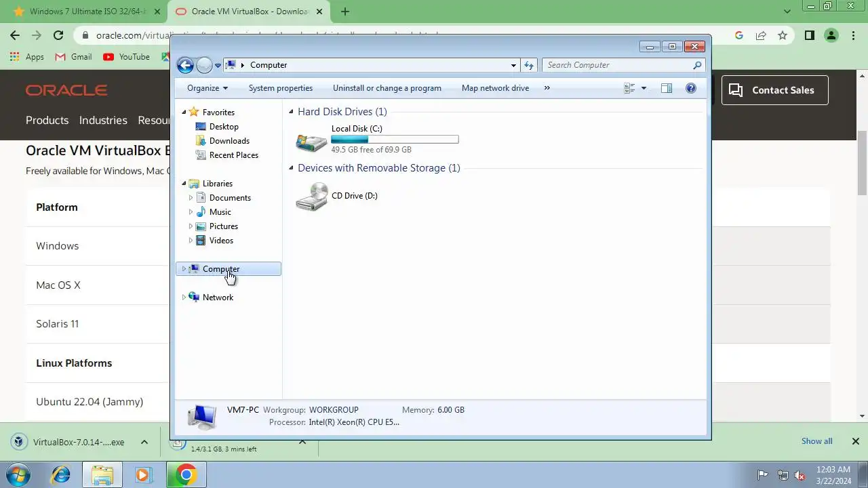Click the Oracle logo

coord(66,90)
